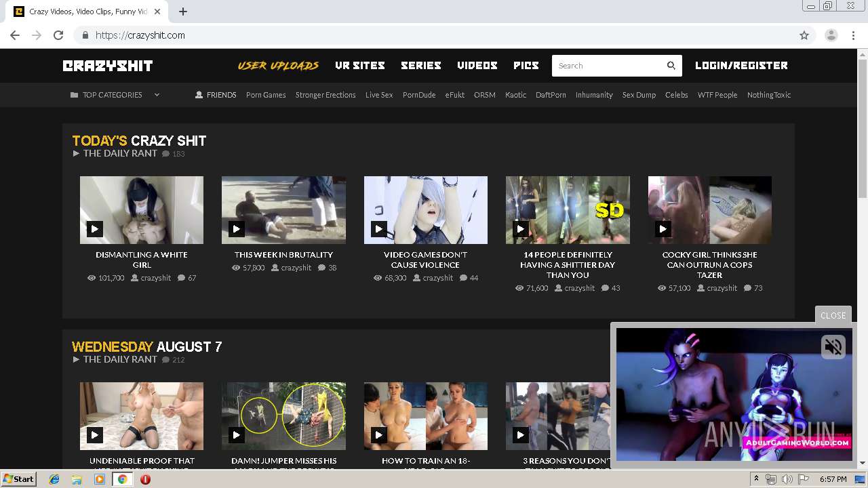Image resolution: width=868 pixels, height=488 pixels.
Task: Click the system tray volume icon
Action: (x=787, y=479)
